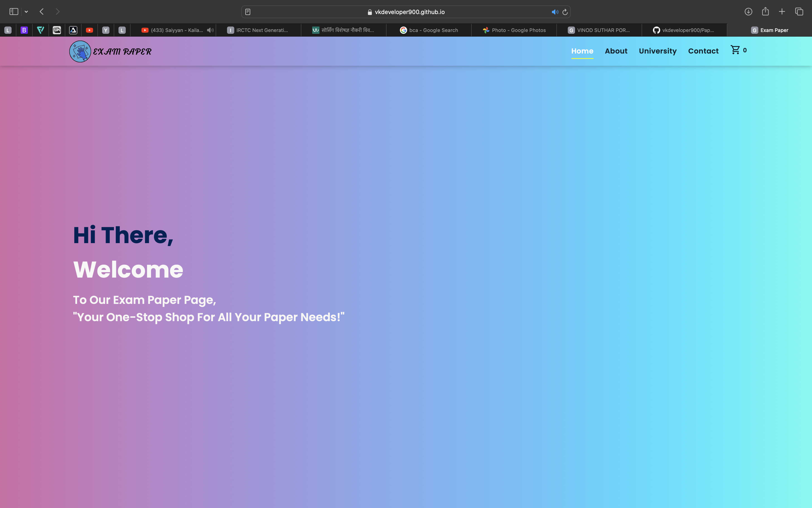Click the 'To Our Exam Paper Page,' text
Screen dimensions: 812x508
coord(145,300)
